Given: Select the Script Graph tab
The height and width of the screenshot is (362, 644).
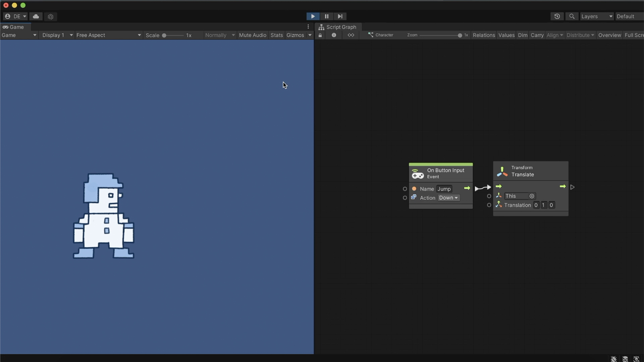Looking at the screenshot, I should pyautogui.click(x=338, y=27).
